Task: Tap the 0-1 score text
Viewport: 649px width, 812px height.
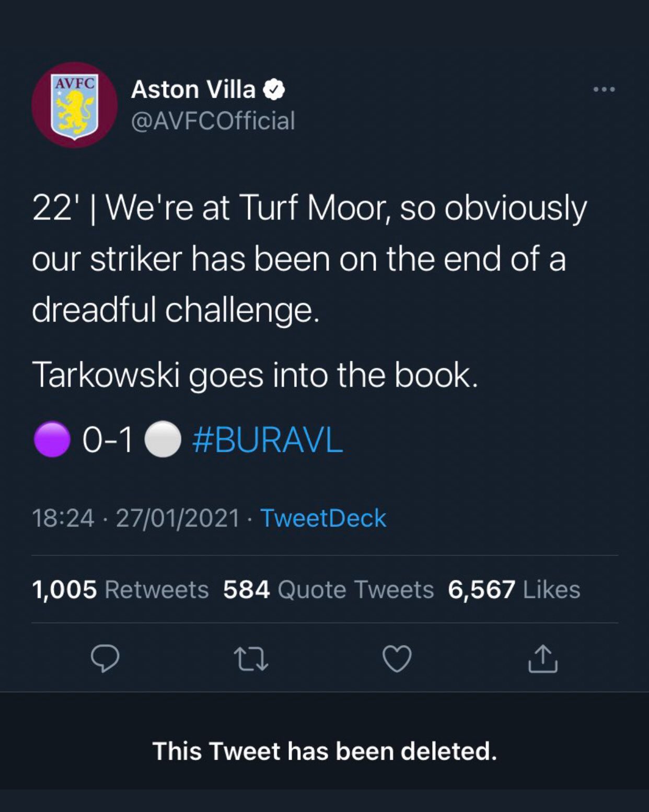Action: 107,440
